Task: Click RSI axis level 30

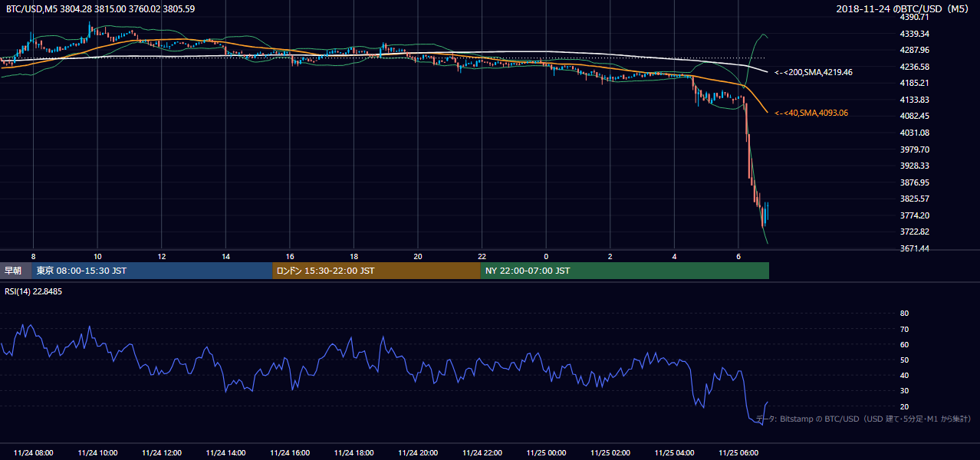Action: click(904, 391)
